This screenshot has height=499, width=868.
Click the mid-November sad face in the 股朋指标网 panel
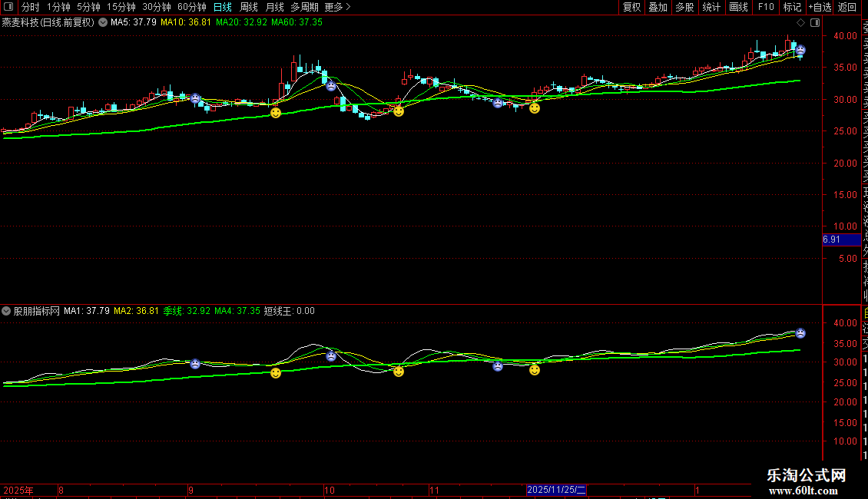[498, 365]
